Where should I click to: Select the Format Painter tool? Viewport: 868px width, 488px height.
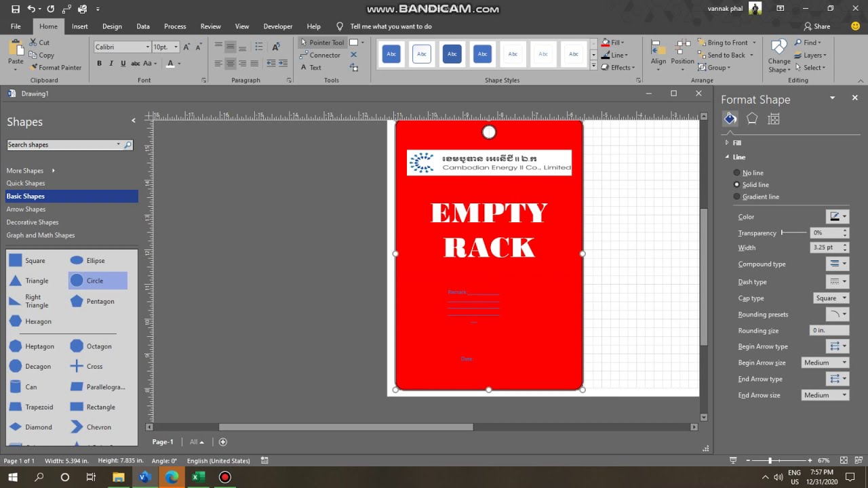tap(56, 67)
